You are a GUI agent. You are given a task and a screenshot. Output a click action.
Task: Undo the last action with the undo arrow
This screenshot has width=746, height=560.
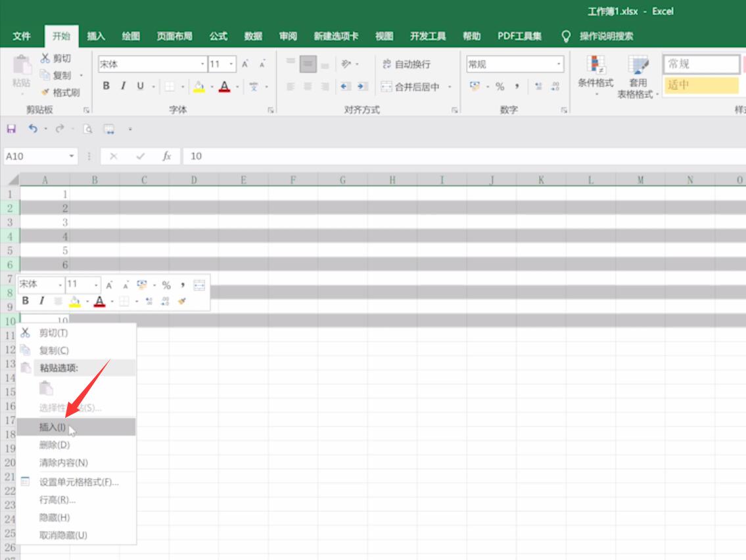32,128
